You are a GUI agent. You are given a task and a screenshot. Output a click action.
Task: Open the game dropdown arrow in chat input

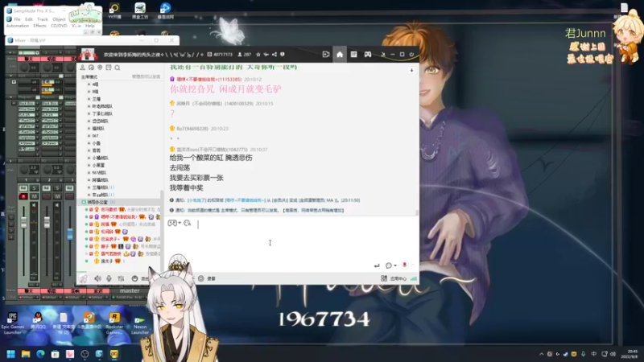coord(180,223)
